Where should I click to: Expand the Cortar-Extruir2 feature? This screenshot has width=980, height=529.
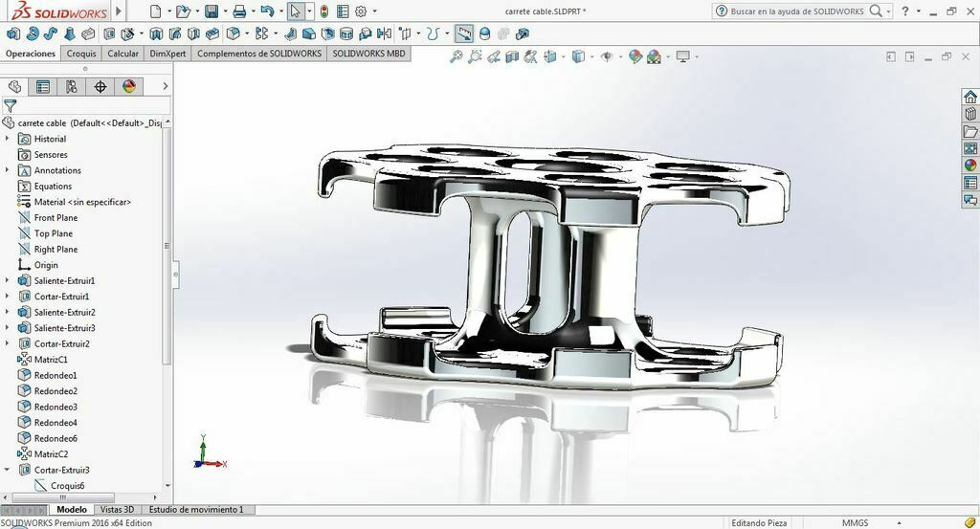click(x=7, y=343)
